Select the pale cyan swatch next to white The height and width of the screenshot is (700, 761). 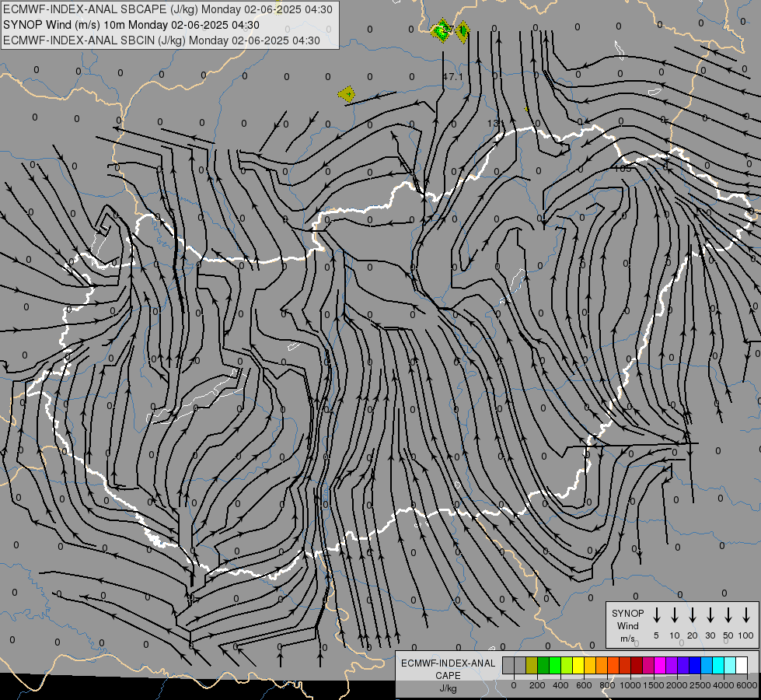[730, 665]
